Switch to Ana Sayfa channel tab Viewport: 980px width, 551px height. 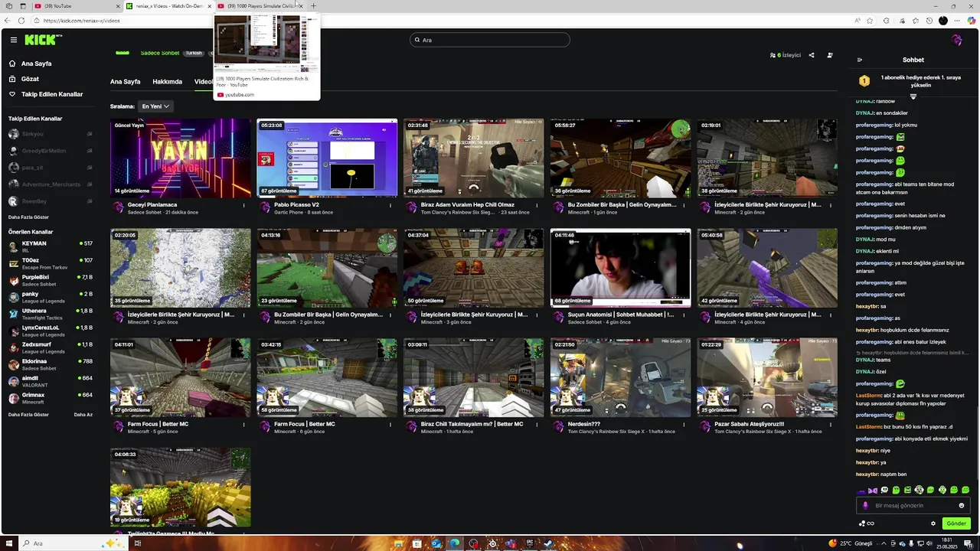tap(125, 82)
